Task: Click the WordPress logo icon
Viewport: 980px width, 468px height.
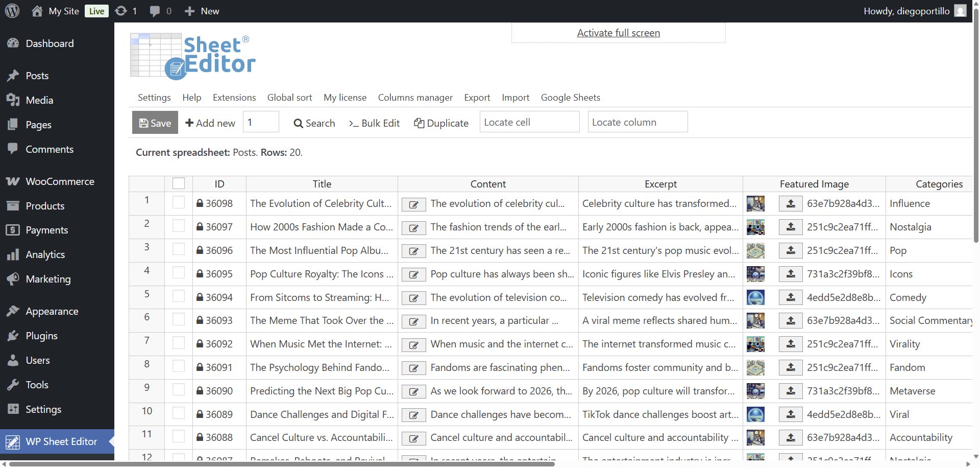Action: 12,11
